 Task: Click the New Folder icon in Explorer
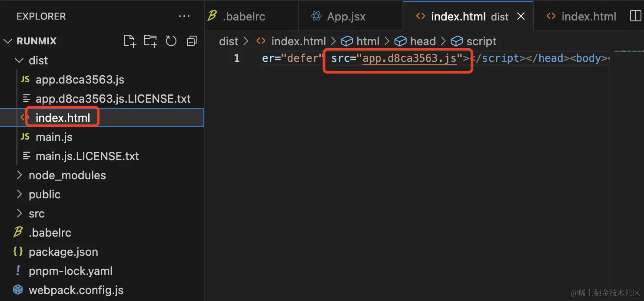coord(151,41)
